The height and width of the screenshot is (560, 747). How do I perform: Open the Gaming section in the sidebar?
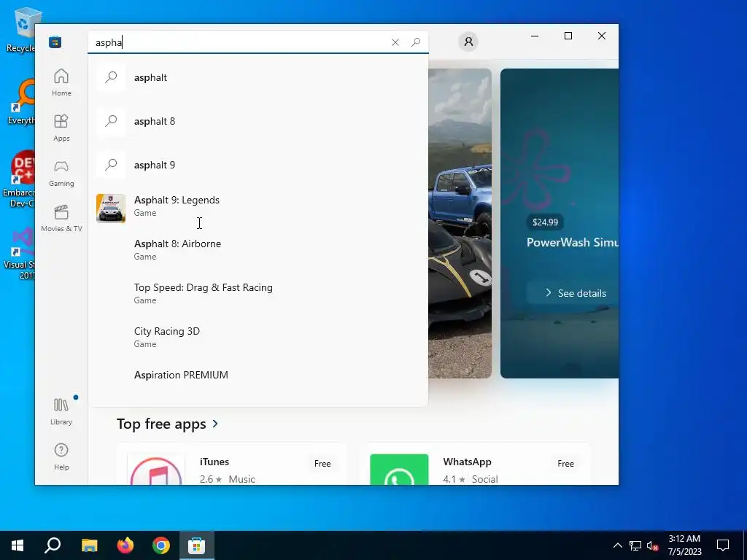(61, 174)
